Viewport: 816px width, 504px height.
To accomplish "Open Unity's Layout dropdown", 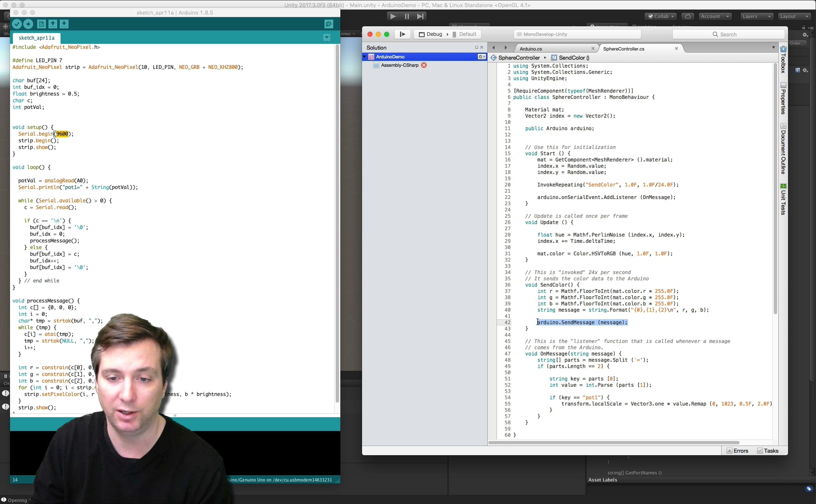I will pos(793,16).
